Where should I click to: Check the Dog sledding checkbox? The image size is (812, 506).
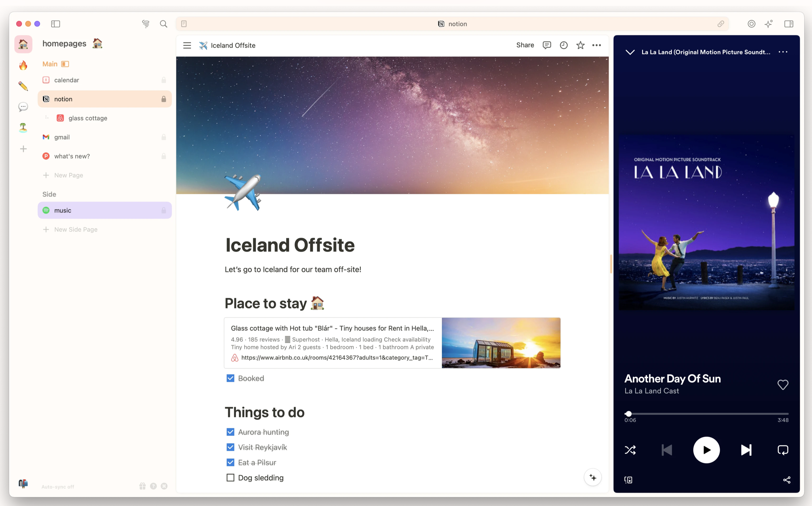pos(230,478)
